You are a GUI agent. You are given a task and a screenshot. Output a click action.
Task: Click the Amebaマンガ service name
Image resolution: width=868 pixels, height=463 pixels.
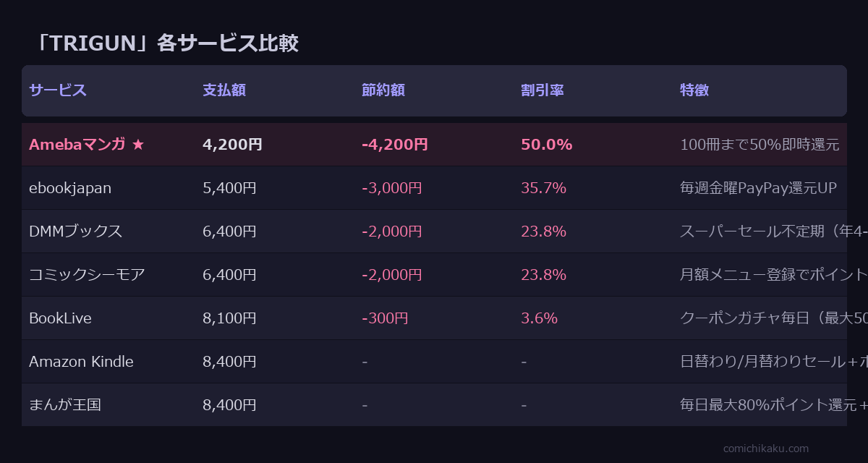point(77,145)
